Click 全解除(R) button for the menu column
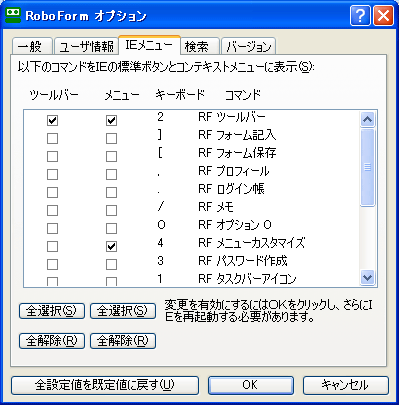The image size is (399, 405). (123, 341)
